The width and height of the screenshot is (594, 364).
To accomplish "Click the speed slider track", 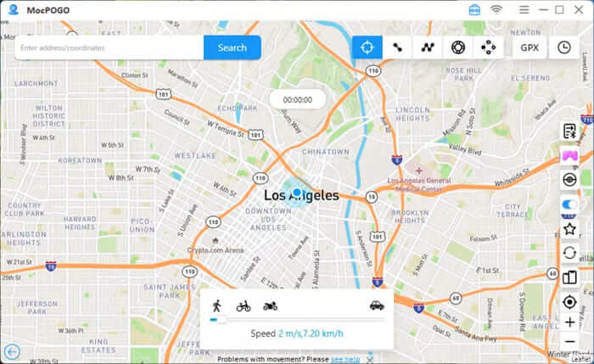I will click(297, 320).
